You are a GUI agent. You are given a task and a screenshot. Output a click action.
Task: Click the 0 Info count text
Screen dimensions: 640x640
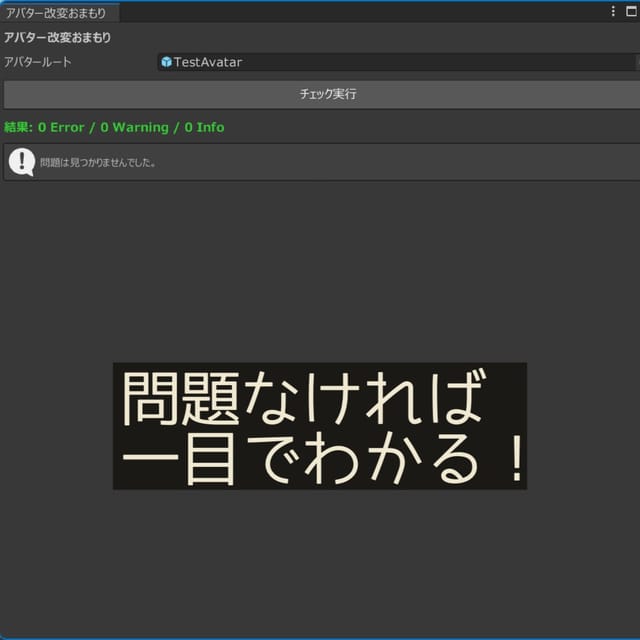[x=204, y=127]
